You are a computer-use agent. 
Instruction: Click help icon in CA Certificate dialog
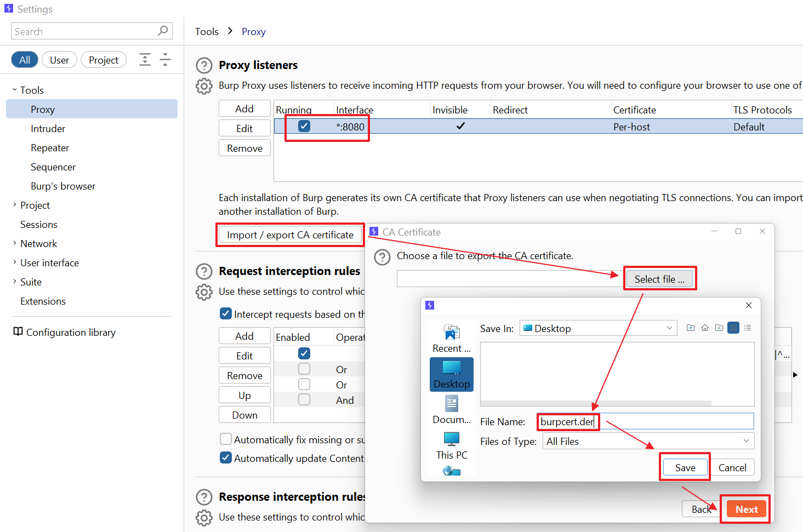[382, 257]
